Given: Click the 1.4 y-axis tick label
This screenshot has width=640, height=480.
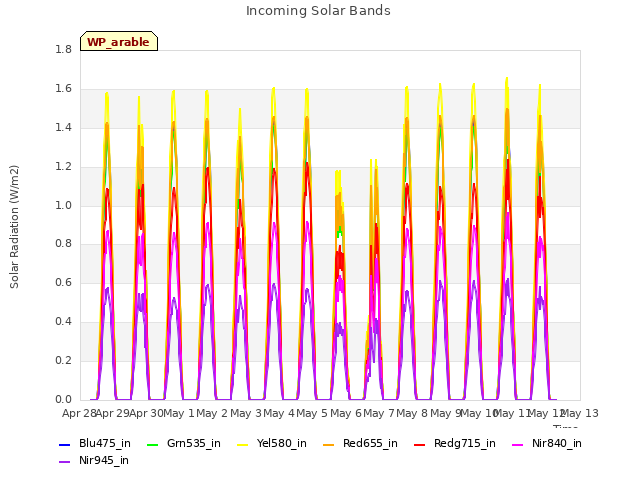Looking at the screenshot, I should point(63,128).
